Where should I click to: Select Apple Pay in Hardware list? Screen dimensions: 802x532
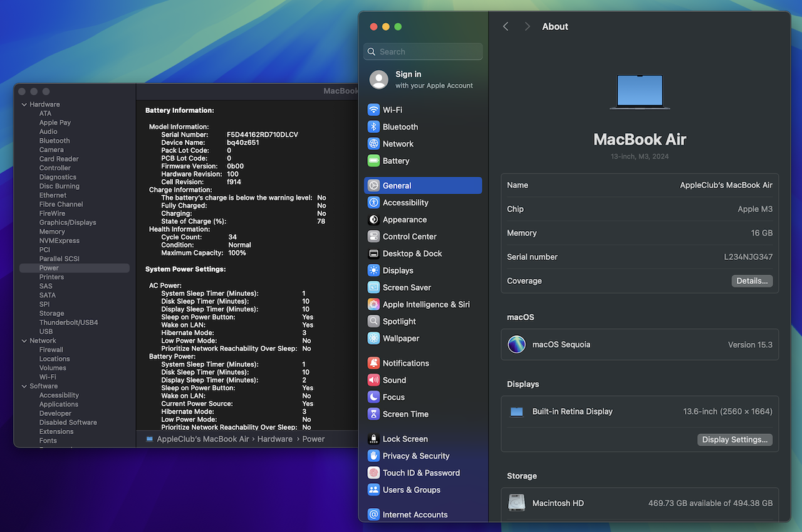tap(55, 123)
